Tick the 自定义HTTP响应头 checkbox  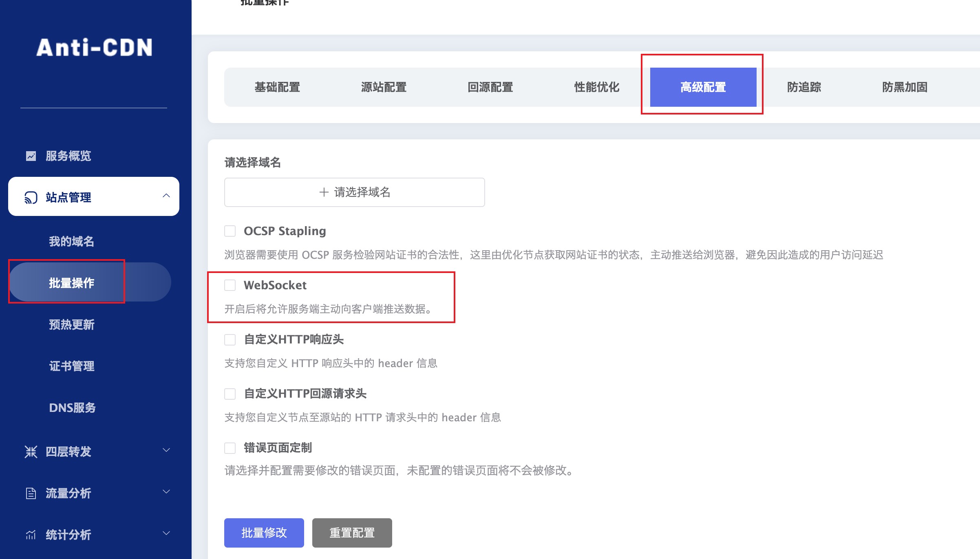[x=230, y=339]
